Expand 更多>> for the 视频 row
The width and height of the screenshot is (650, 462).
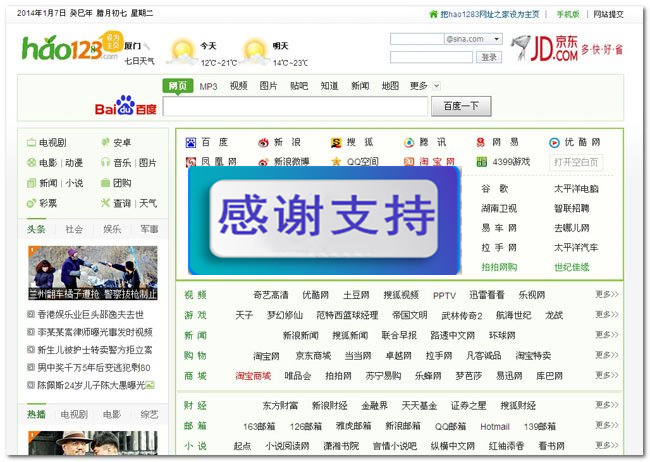607,294
